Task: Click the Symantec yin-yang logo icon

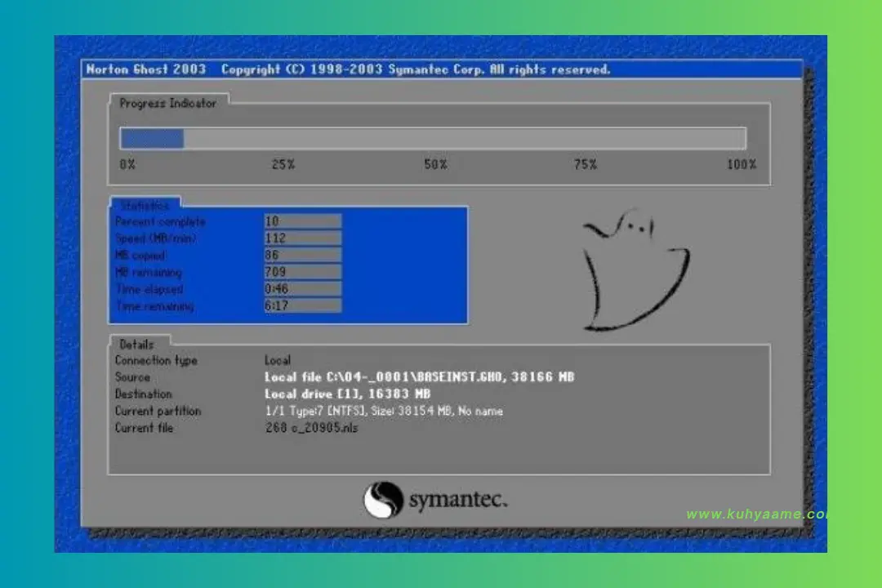Action: click(382, 500)
